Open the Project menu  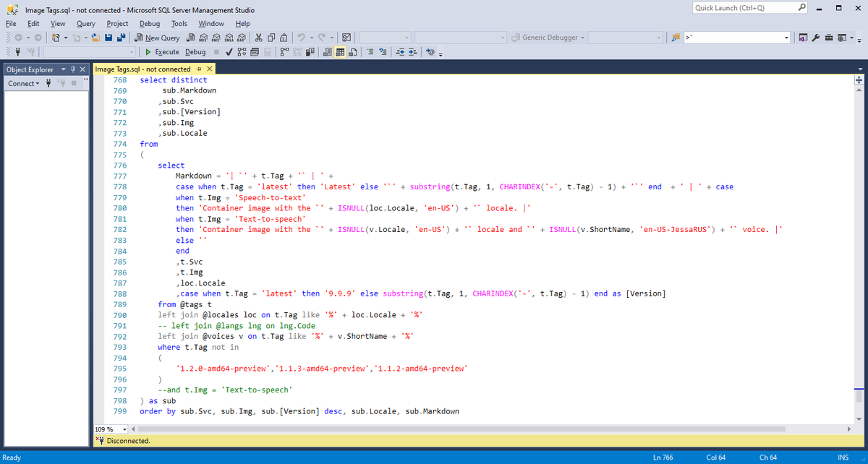click(x=118, y=23)
